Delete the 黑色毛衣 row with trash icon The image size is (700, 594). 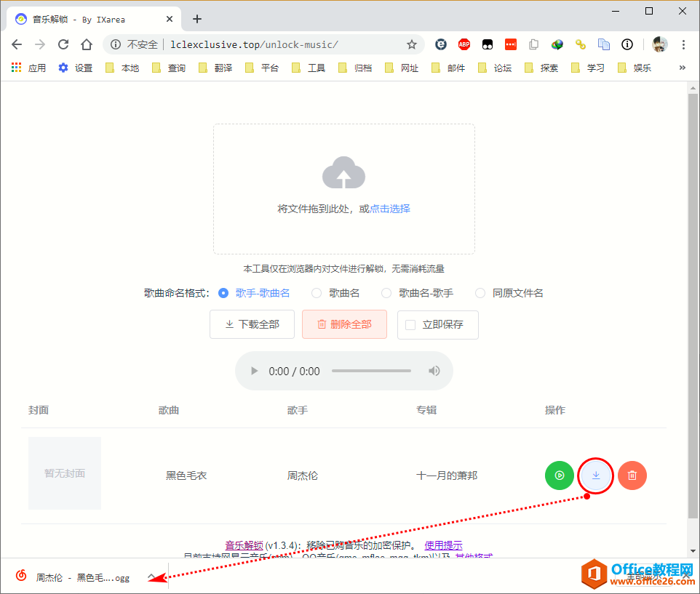632,475
